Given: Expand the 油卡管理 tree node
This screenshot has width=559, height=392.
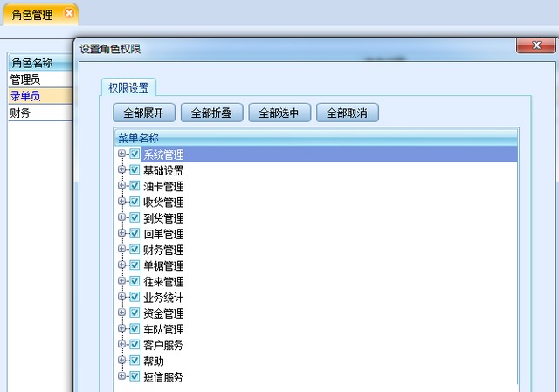Looking at the screenshot, I should tap(122, 185).
